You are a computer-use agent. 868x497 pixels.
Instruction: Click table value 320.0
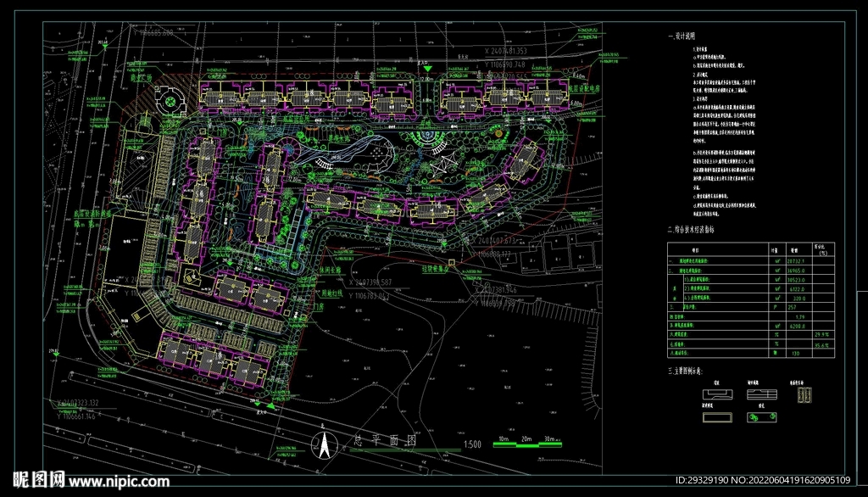[x=798, y=299]
